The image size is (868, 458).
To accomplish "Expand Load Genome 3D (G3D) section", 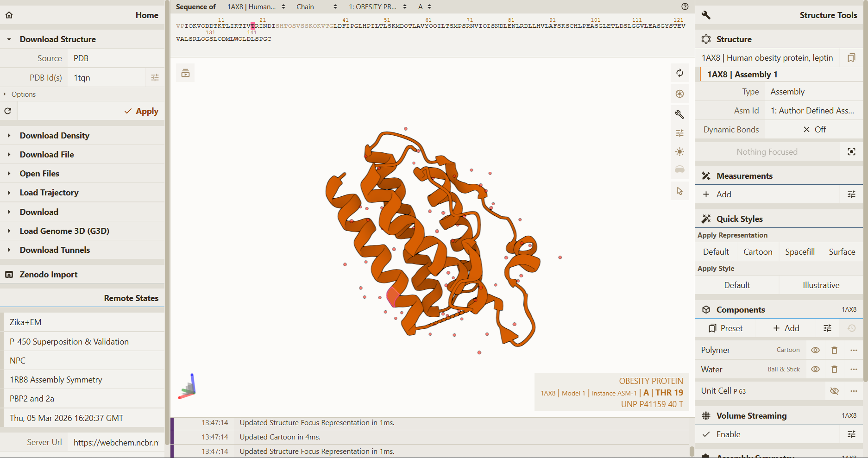I will click(x=82, y=231).
